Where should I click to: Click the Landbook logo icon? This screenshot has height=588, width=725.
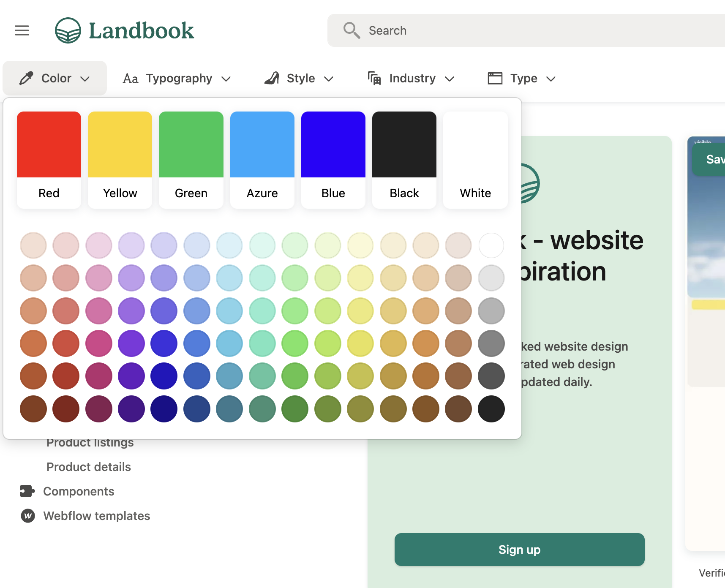(68, 30)
